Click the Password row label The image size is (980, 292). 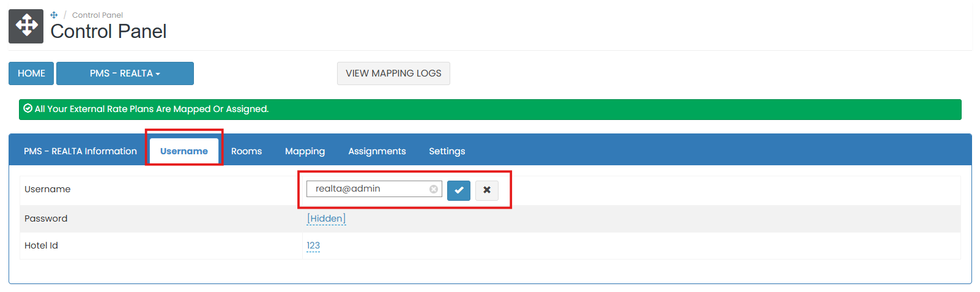point(46,219)
